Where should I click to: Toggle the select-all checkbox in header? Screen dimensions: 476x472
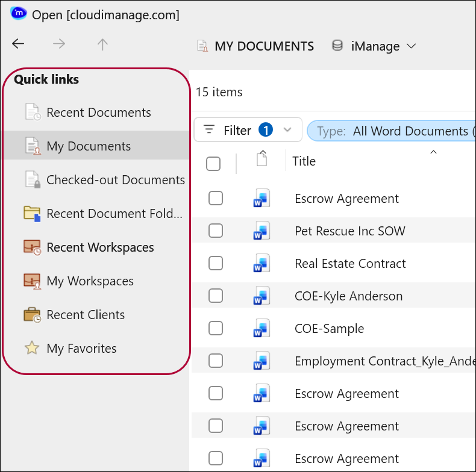(x=213, y=164)
